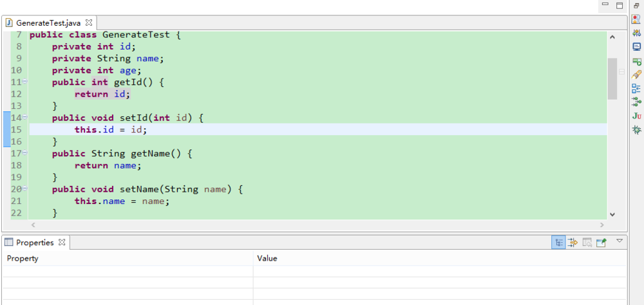The height and width of the screenshot is (305, 644).
Task: Click the overview ruler marker beside scrollbar
Action: pos(621,71)
